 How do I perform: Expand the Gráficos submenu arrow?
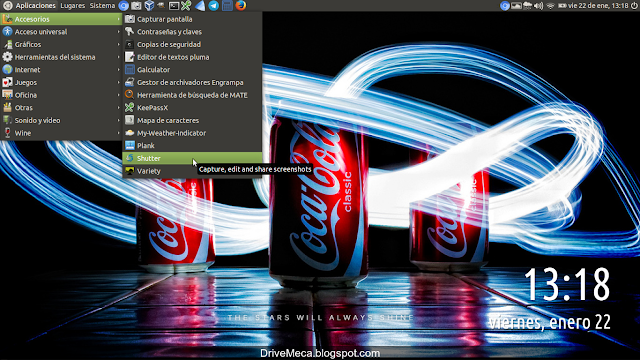(x=118, y=44)
